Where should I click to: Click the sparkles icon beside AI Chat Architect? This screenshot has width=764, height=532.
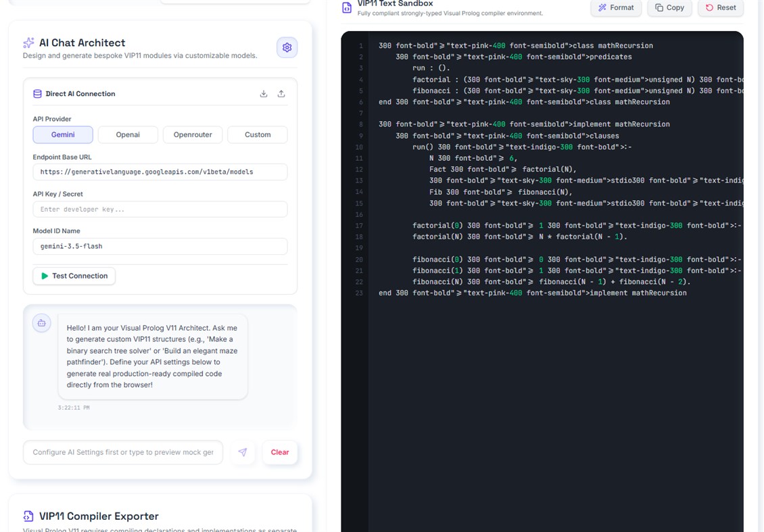click(28, 43)
